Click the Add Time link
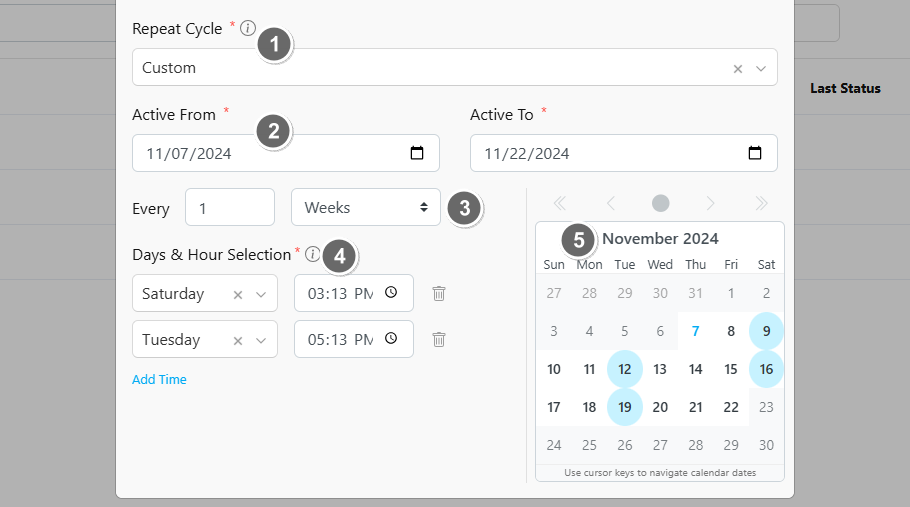The height and width of the screenshot is (507, 910). pyautogui.click(x=159, y=380)
